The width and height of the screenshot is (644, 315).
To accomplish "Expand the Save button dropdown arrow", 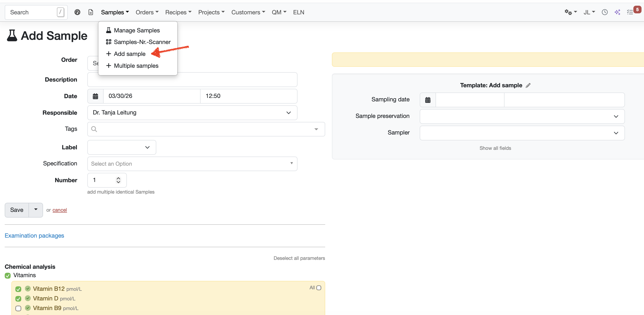I will 36,210.
